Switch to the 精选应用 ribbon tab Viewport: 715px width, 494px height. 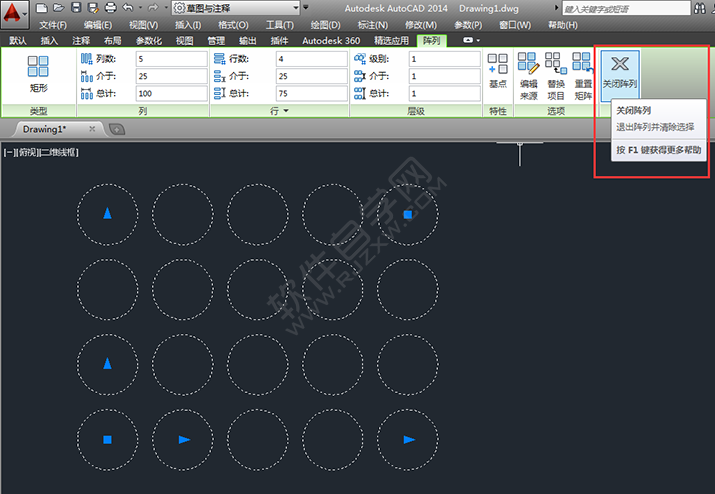pos(391,41)
